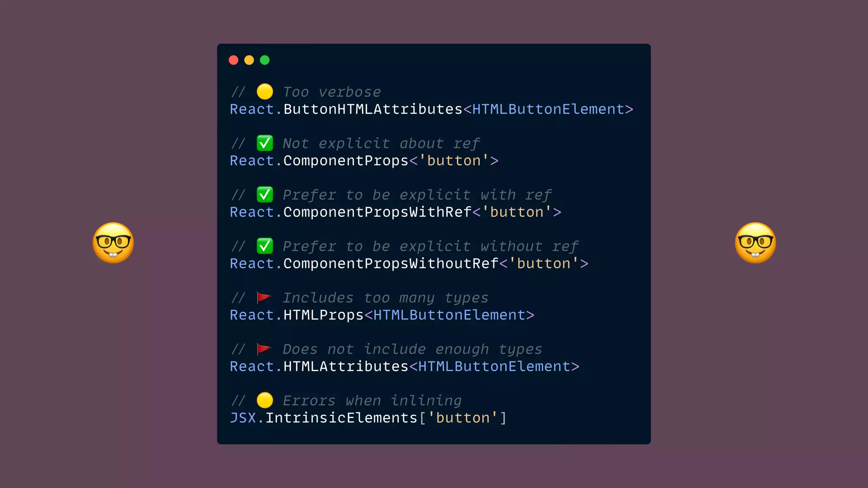868x488 pixels.
Task: Click red flag beside Includes too many types
Action: pos(264,297)
